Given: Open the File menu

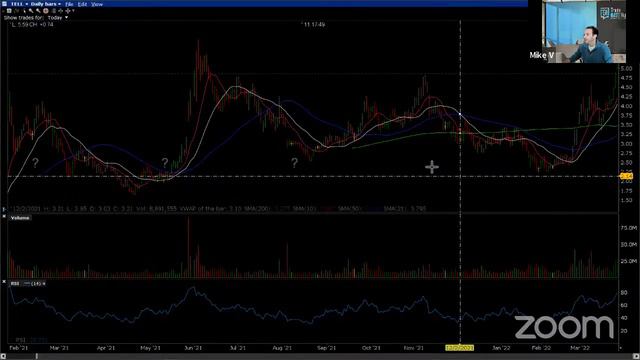Looking at the screenshot, I should tap(69, 4).
